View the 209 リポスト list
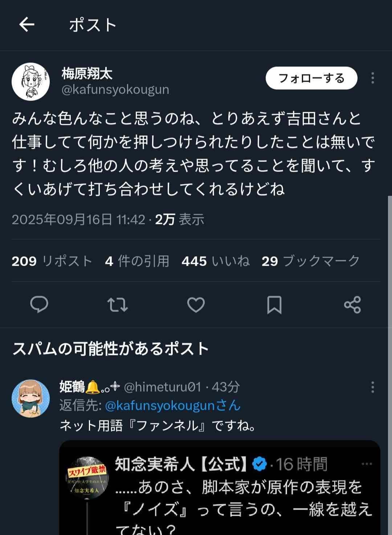Screen dimensions: 392x535 pos(52,261)
